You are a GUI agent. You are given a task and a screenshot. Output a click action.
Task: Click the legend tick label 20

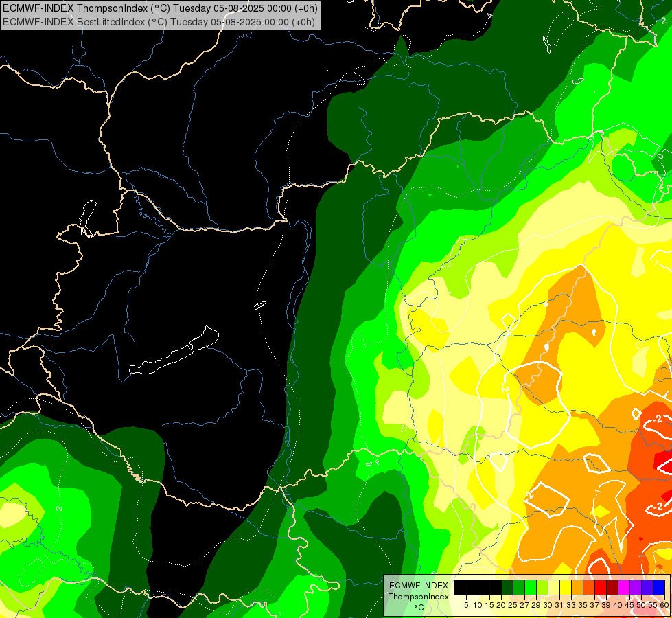coord(502,605)
